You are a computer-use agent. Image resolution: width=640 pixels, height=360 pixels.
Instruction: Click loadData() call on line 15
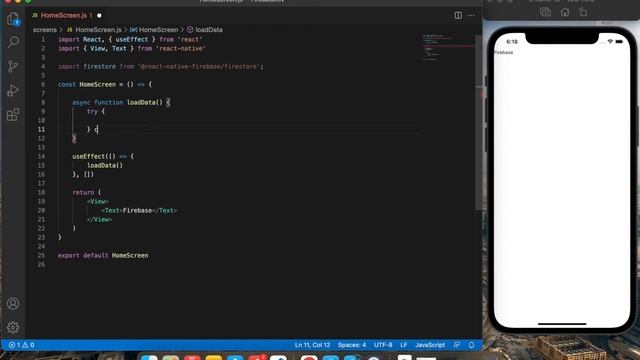tap(105, 165)
